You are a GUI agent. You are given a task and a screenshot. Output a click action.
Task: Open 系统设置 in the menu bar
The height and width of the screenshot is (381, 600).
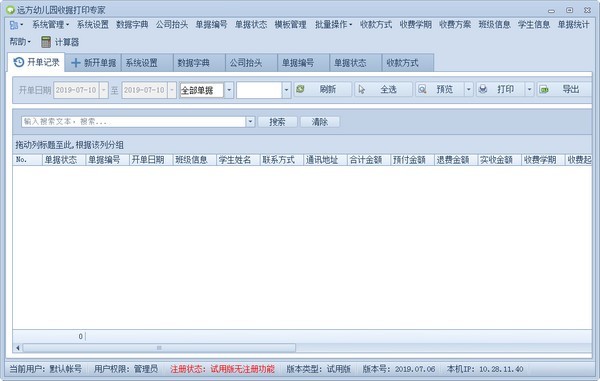pos(93,25)
